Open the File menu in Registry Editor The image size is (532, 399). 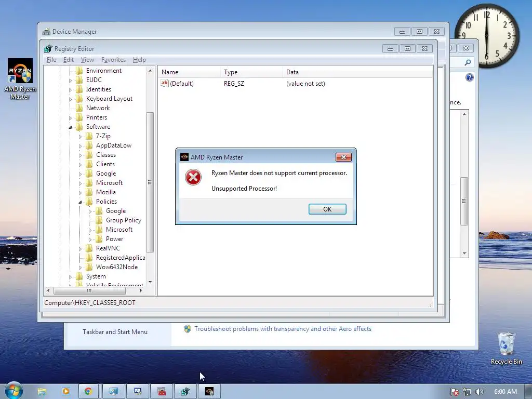51,60
